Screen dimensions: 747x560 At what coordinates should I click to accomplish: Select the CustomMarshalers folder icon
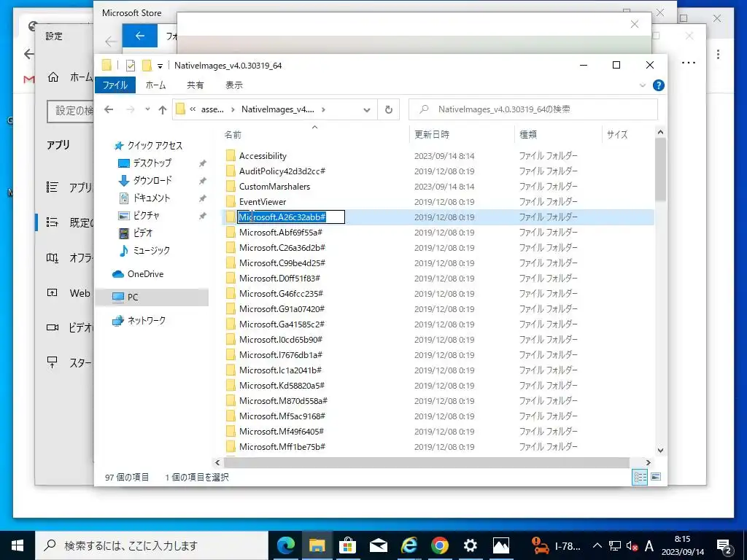click(x=231, y=186)
